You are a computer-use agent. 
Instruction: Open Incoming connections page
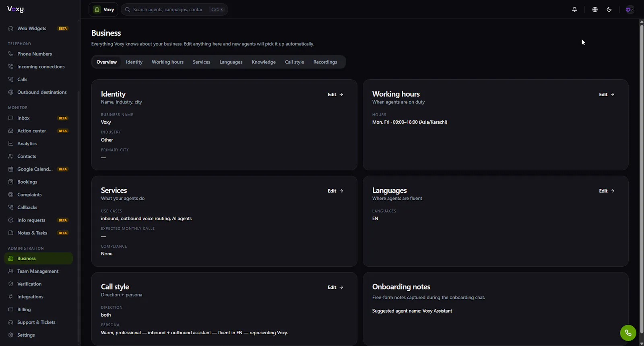point(38,67)
